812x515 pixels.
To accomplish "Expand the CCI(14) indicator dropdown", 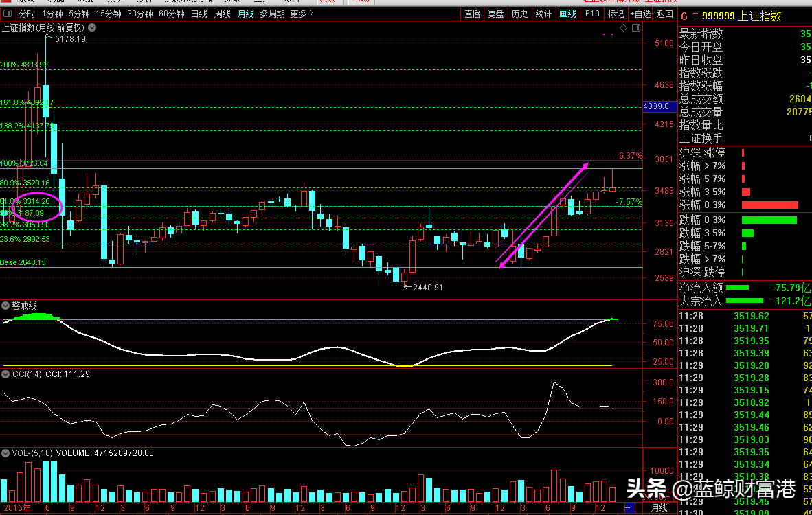I will pyautogui.click(x=5, y=374).
